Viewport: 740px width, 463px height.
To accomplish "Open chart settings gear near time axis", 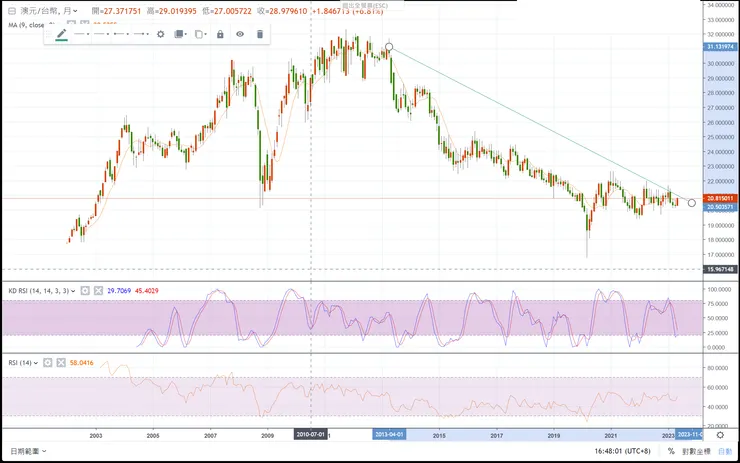I will [x=720, y=435].
